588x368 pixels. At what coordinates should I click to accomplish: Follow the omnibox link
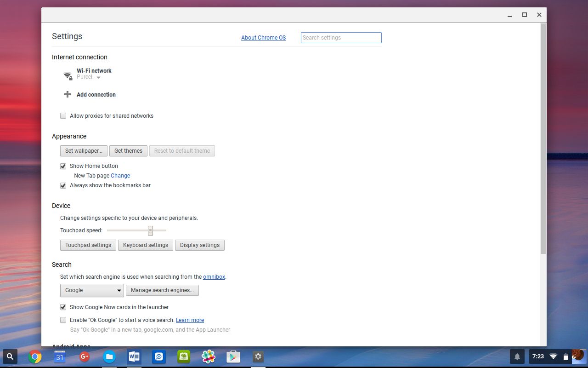(214, 277)
